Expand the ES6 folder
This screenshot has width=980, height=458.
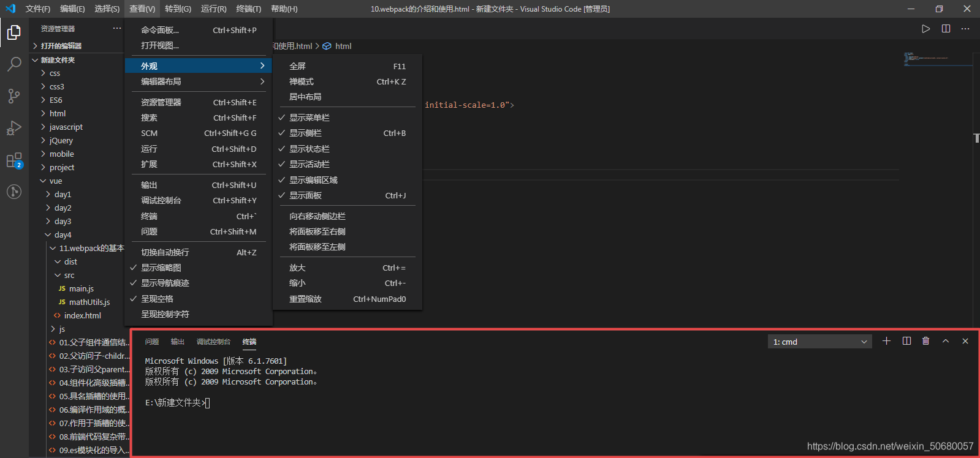(56, 100)
